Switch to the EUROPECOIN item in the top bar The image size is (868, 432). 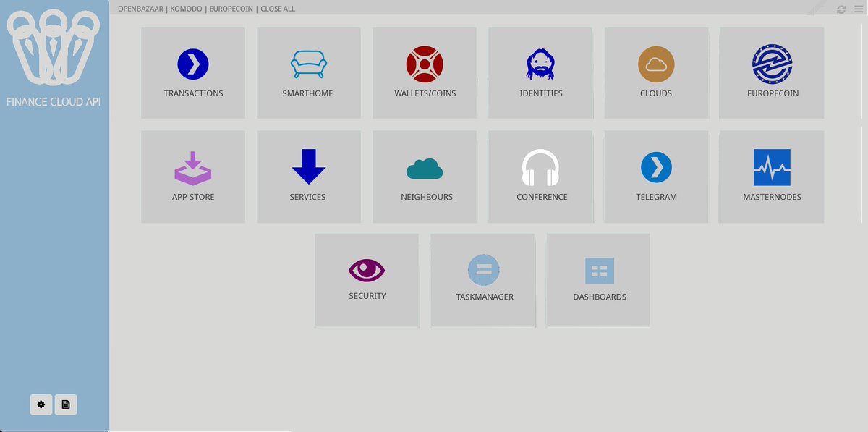231,9
